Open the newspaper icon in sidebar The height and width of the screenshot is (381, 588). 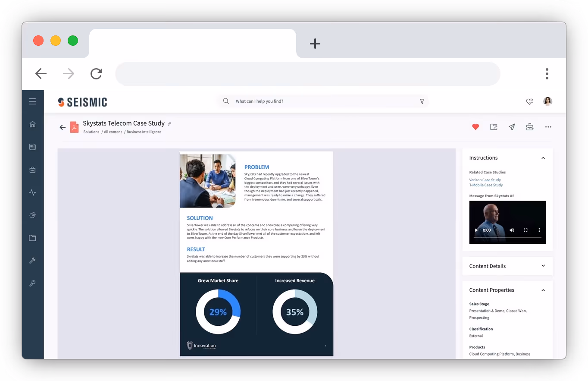pos(32,147)
